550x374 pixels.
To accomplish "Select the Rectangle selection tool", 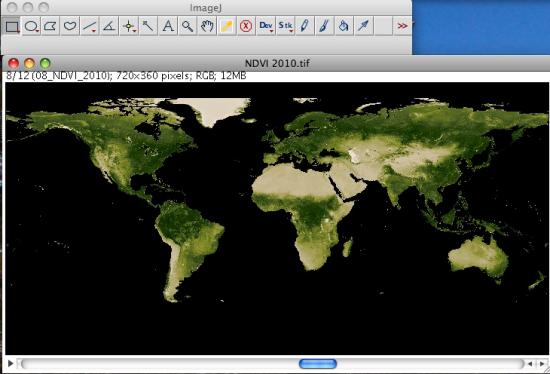I will tap(12, 26).
